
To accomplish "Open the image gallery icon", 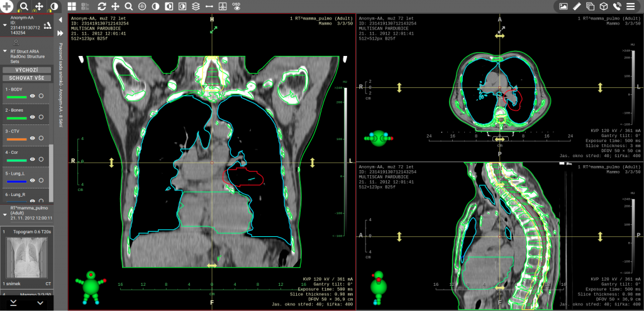I will click(563, 6).
